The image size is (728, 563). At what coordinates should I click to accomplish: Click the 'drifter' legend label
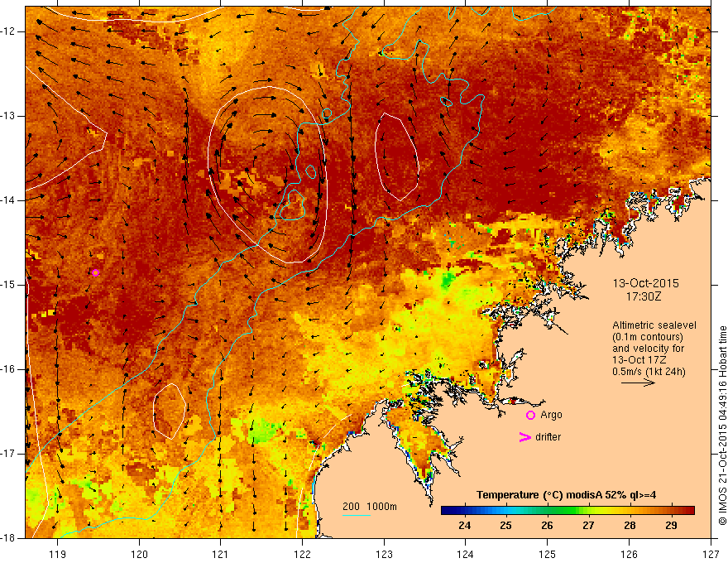(x=548, y=437)
